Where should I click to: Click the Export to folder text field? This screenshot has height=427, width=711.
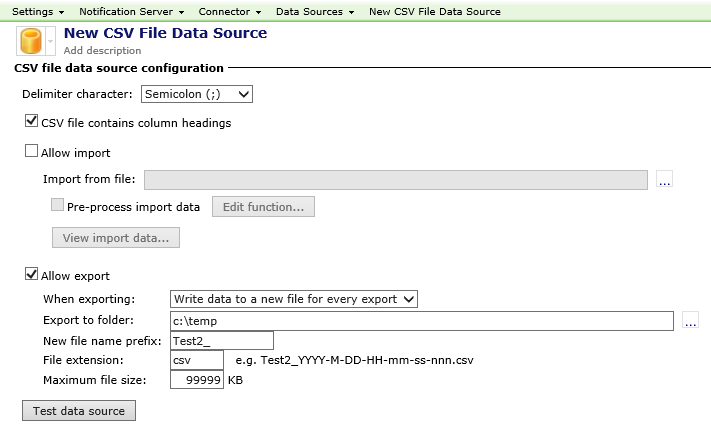420,321
